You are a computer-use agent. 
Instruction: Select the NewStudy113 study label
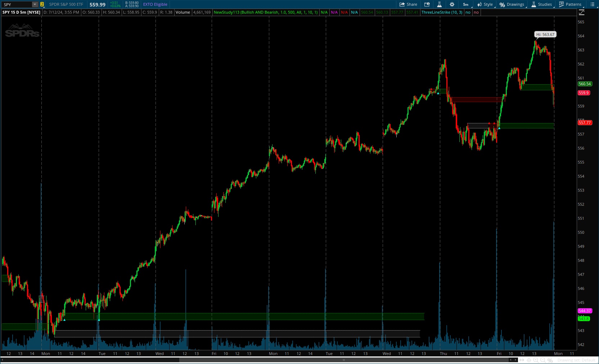point(266,12)
